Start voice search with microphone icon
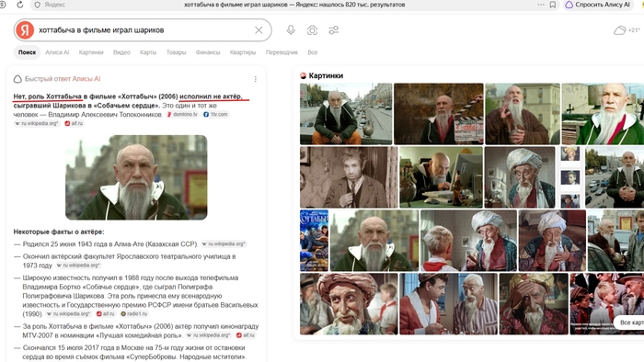Screen dimensions: 644x362 coord(291,30)
